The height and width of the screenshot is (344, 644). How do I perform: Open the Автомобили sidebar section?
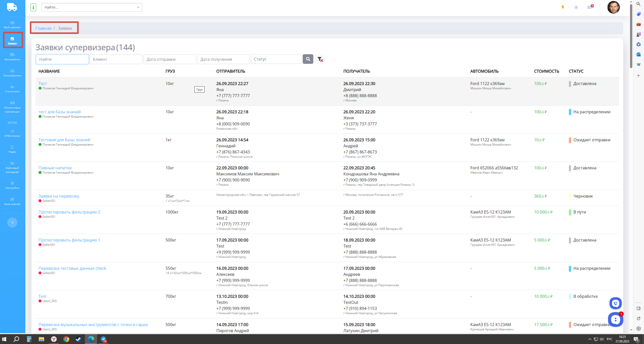(x=12, y=57)
